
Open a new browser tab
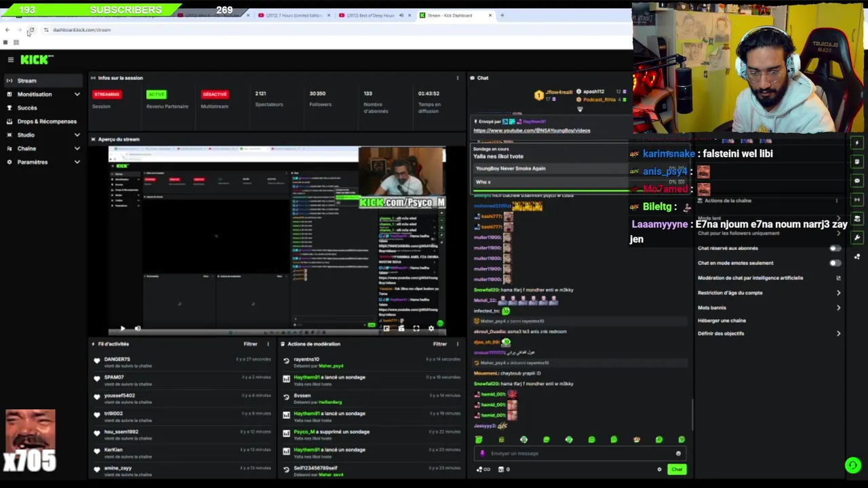tap(502, 15)
